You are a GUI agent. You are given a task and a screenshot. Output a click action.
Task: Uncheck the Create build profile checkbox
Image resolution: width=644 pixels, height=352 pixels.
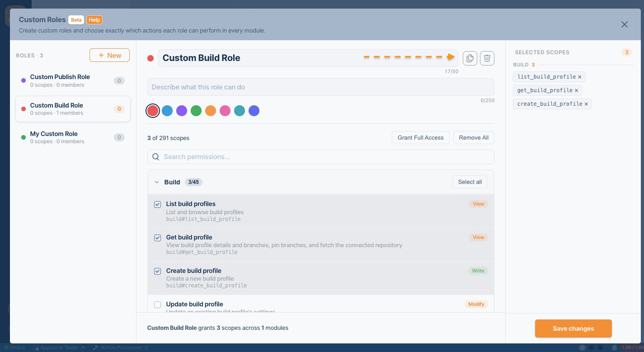pos(158,271)
